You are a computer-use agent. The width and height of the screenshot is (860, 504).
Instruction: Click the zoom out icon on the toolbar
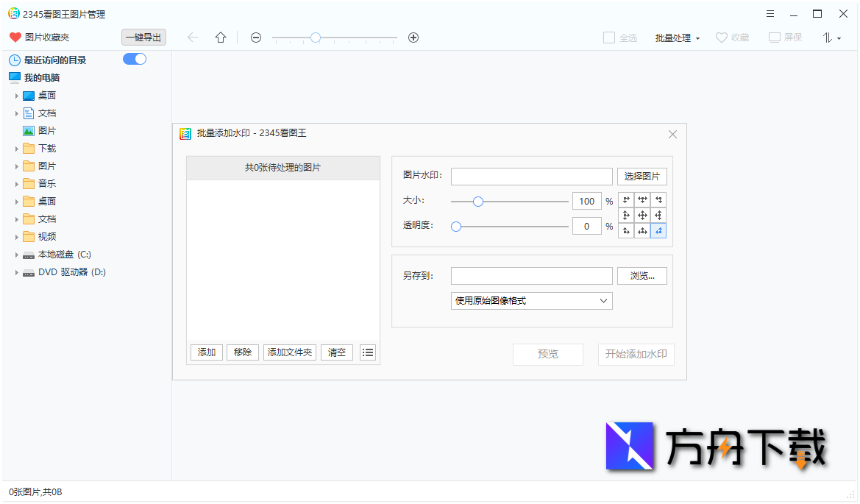click(255, 37)
